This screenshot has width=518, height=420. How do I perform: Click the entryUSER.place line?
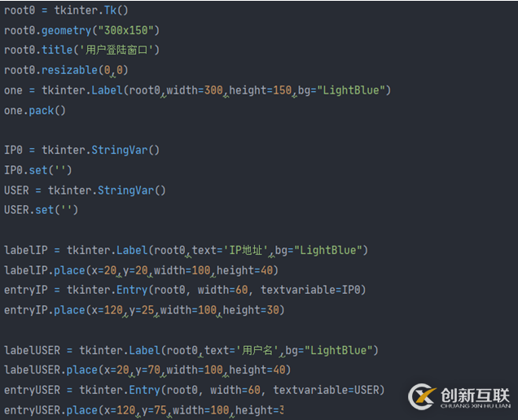pyautogui.click(x=143, y=410)
